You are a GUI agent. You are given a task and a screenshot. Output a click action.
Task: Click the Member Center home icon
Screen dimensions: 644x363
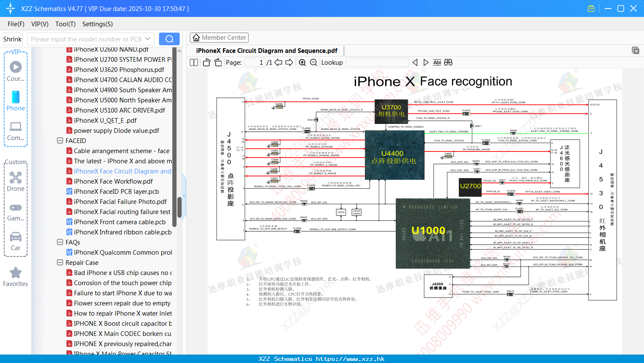tap(196, 38)
